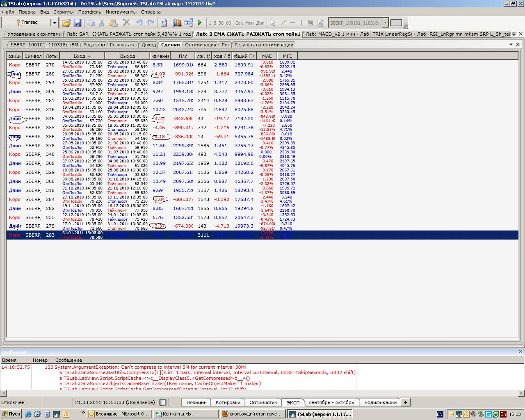Viewport: 525px width, 420px height.
Task: Click the script diagram icon in toolbar
Action: tap(189, 23)
